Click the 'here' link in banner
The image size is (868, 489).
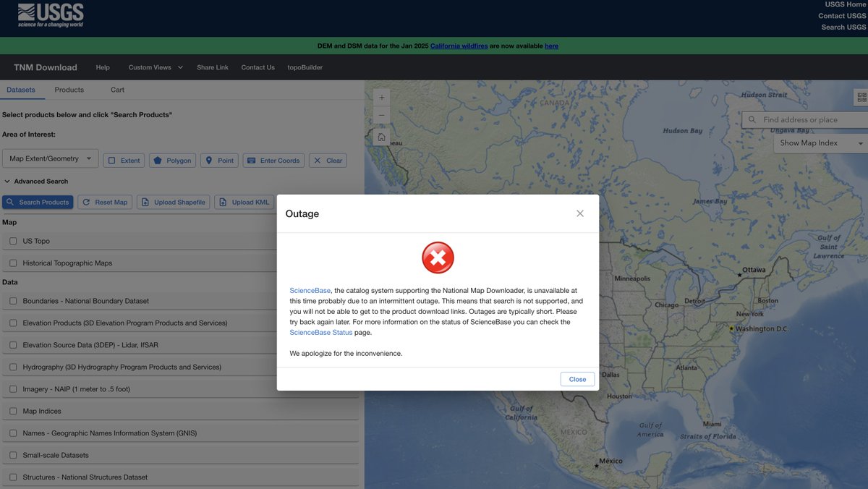pyautogui.click(x=551, y=46)
